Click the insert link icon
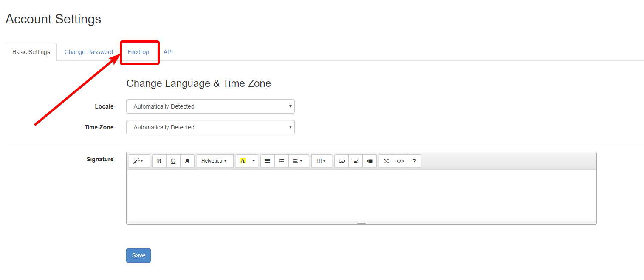 342,161
